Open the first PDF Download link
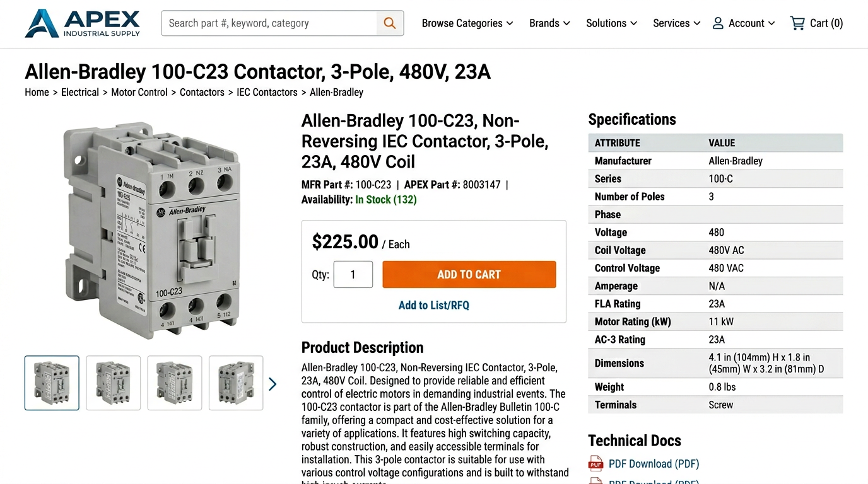 coord(654,464)
